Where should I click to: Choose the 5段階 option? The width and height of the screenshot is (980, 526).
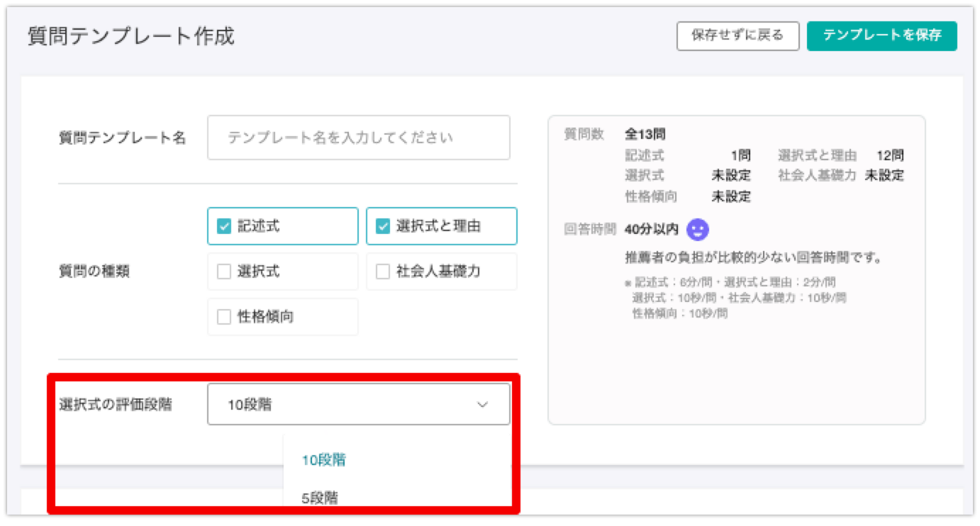coord(319,498)
